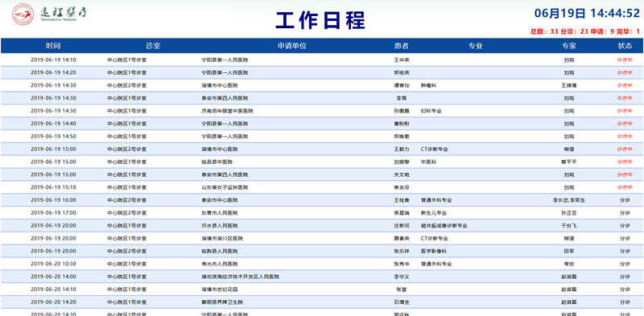Click patient name 王华英

tap(402, 60)
